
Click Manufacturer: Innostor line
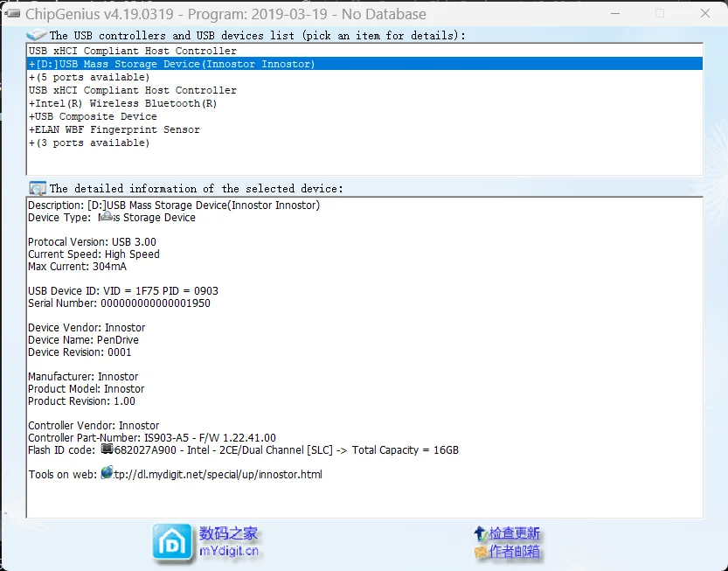pyautogui.click(x=83, y=376)
